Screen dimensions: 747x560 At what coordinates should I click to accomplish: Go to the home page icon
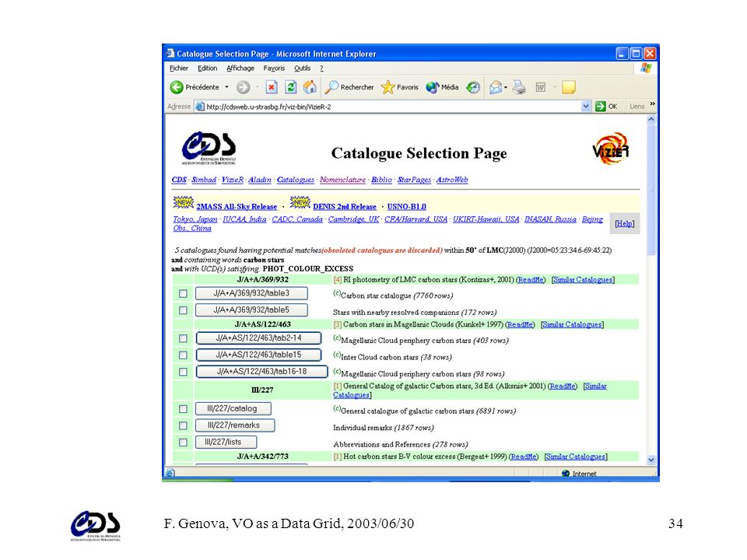(x=310, y=86)
